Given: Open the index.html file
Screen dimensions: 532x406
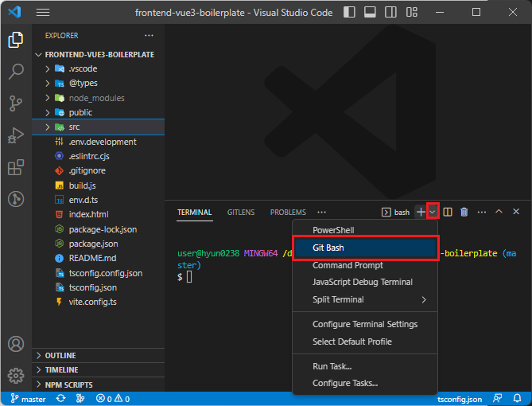Looking at the screenshot, I should [x=99, y=214].
